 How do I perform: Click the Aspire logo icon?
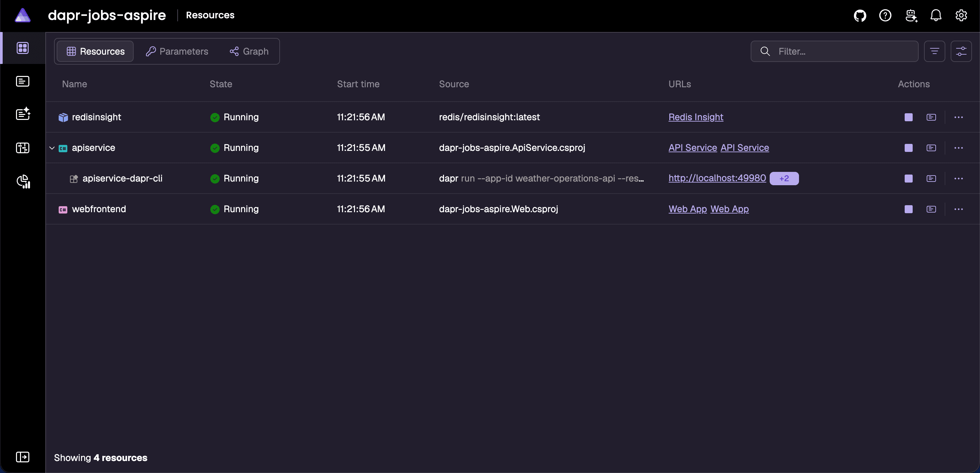point(22,15)
